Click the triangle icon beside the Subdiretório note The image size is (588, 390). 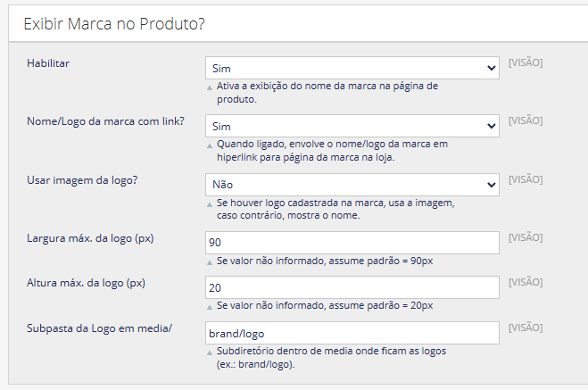coord(210,353)
